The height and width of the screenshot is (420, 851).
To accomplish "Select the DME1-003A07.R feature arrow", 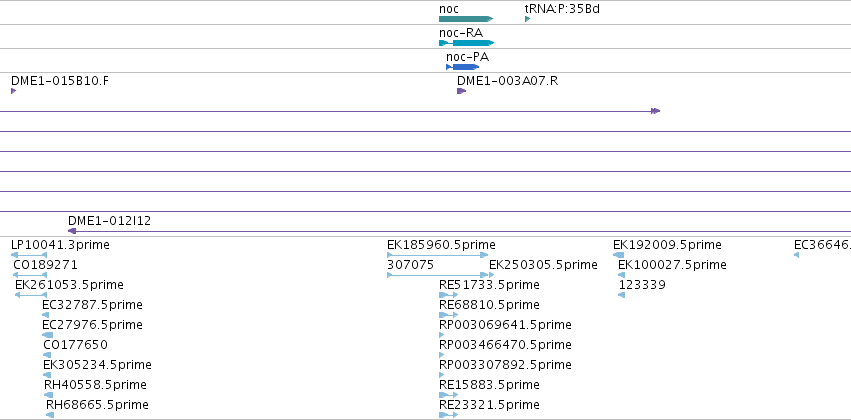I will coord(461,91).
